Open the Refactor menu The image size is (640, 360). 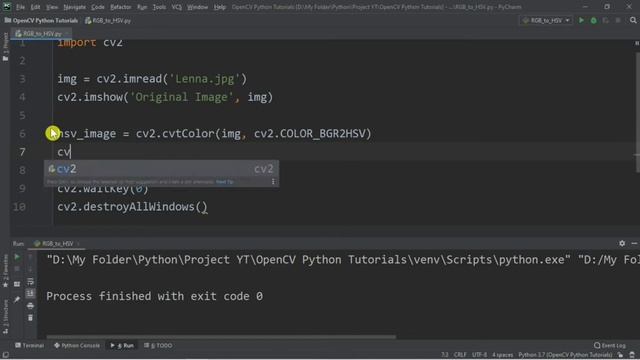click(x=121, y=7)
